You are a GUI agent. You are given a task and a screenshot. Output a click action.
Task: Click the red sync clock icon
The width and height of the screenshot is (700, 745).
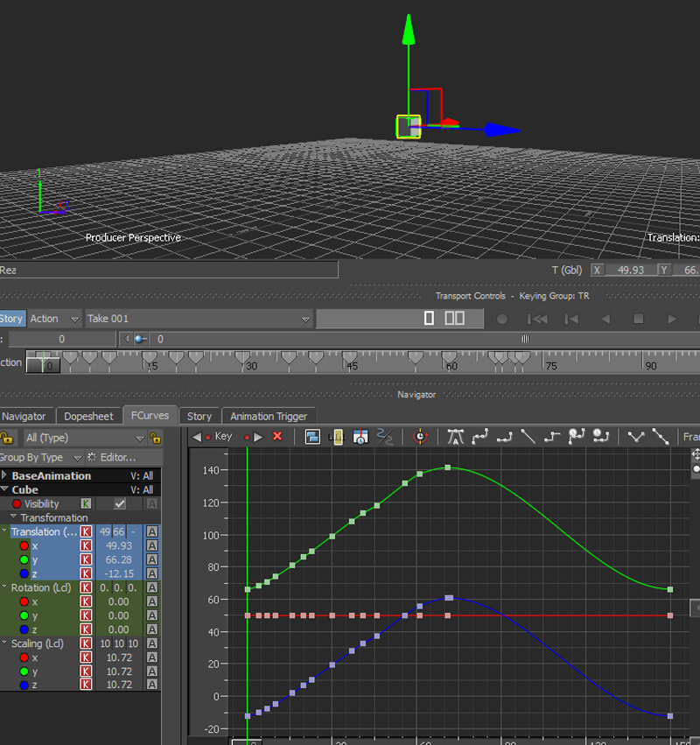[420, 436]
